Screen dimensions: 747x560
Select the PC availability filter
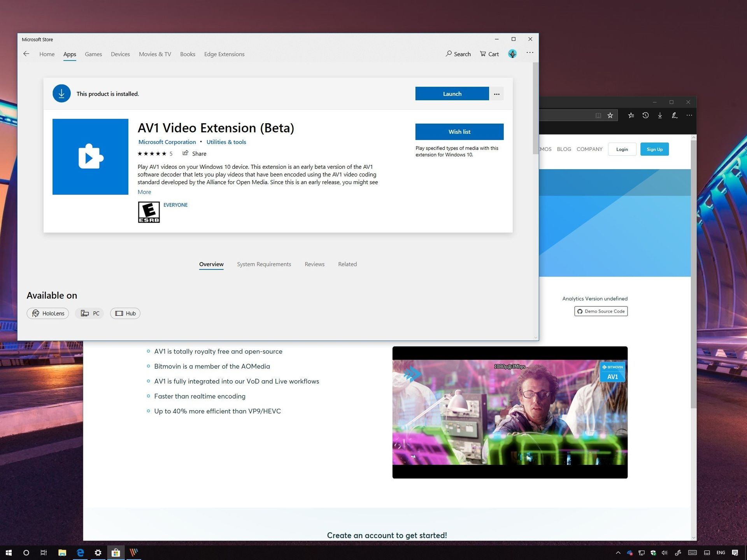click(x=89, y=313)
